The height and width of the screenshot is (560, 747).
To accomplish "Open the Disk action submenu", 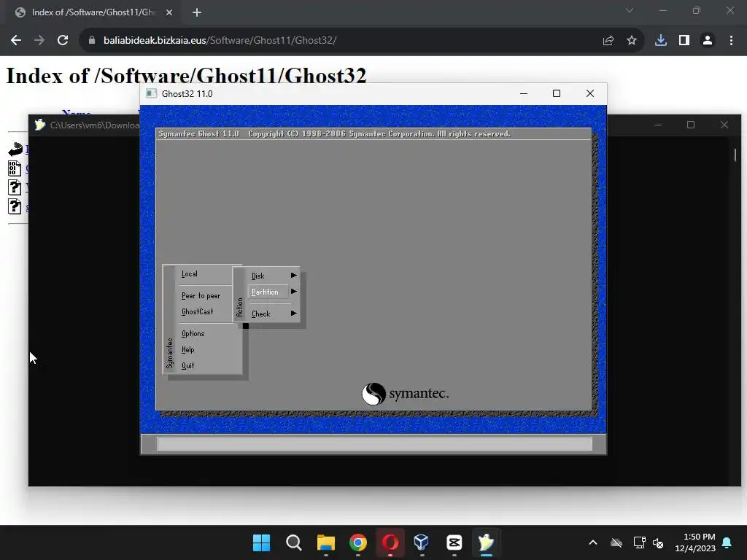I will pos(258,276).
